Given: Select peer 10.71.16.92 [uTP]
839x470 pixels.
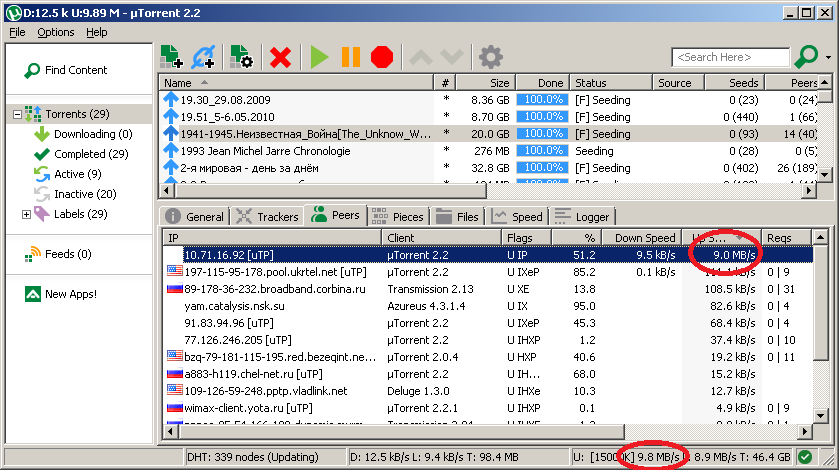Looking at the screenshot, I should [228, 255].
